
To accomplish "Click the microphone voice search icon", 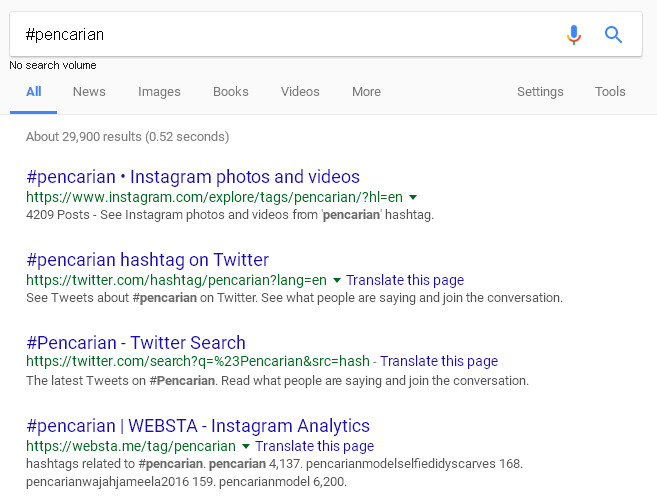I will (574, 34).
